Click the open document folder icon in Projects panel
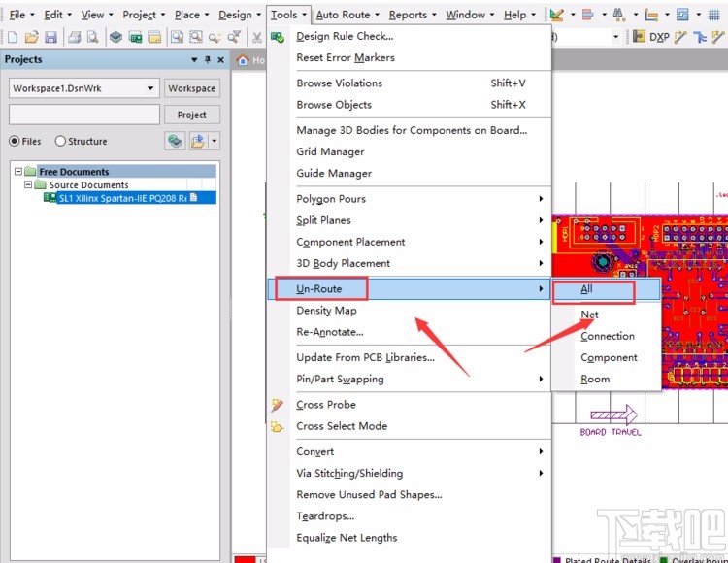728x563 pixels. tap(198, 141)
